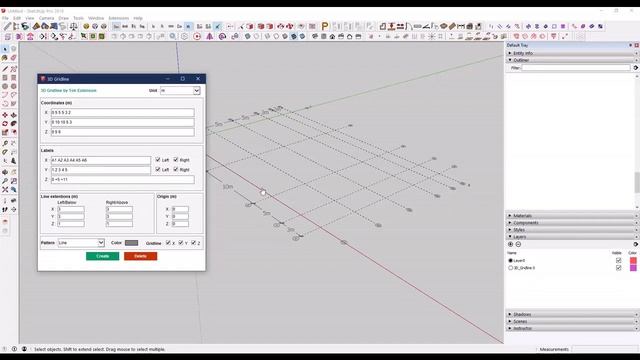Click the Zoom Extents tool
Screen dimensions: 640x360
[5, 189]
